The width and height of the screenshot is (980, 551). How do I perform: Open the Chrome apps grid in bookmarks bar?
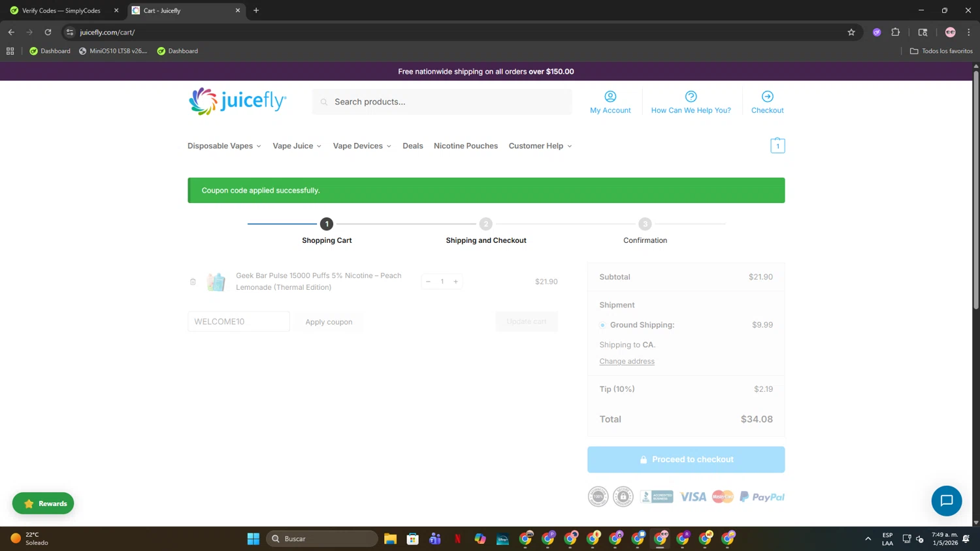10,51
